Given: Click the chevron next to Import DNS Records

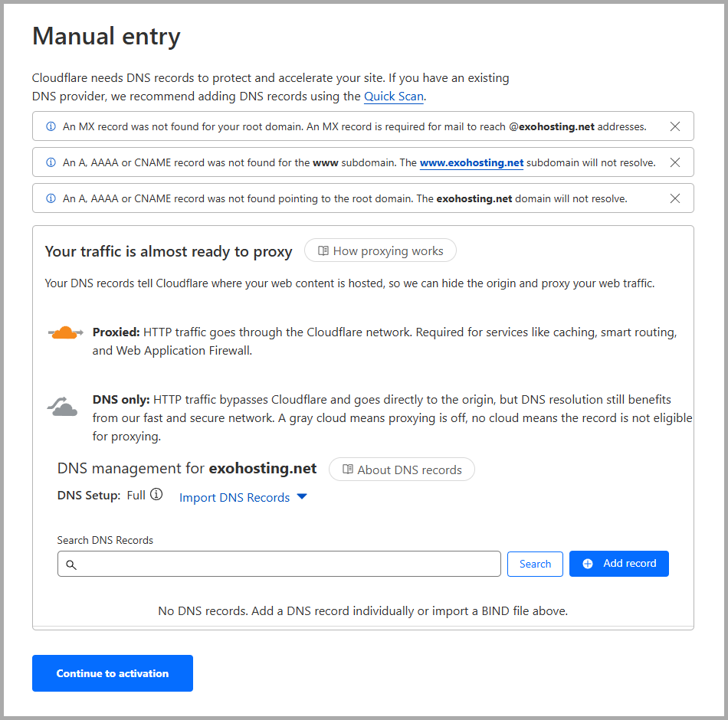Looking at the screenshot, I should tap(302, 497).
